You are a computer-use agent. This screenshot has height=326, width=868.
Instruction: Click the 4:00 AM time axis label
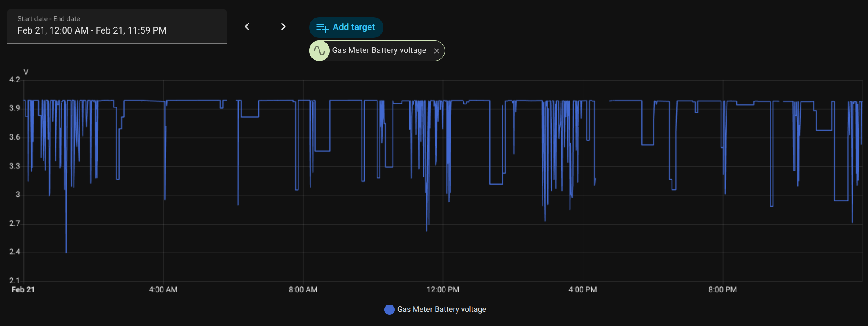[x=163, y=289]
